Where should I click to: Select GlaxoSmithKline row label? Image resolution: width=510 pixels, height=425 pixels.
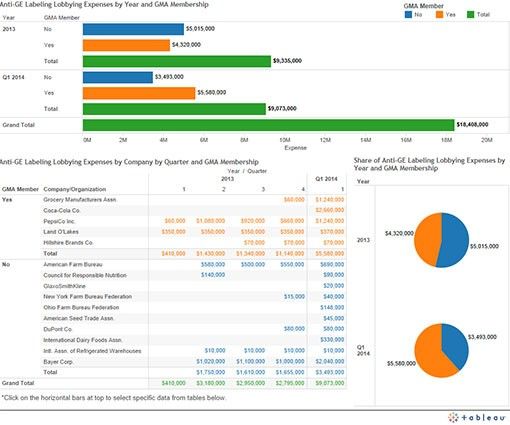[x=64, y=286]
